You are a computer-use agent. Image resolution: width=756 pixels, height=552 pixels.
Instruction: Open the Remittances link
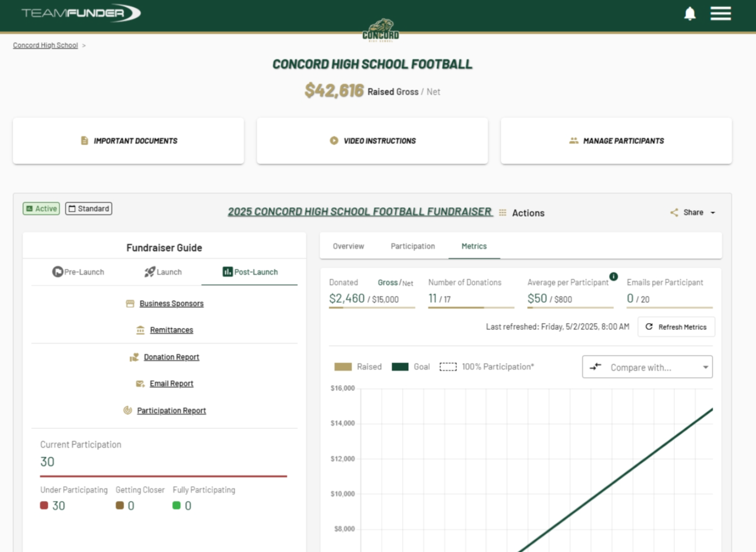pos(171,330)
